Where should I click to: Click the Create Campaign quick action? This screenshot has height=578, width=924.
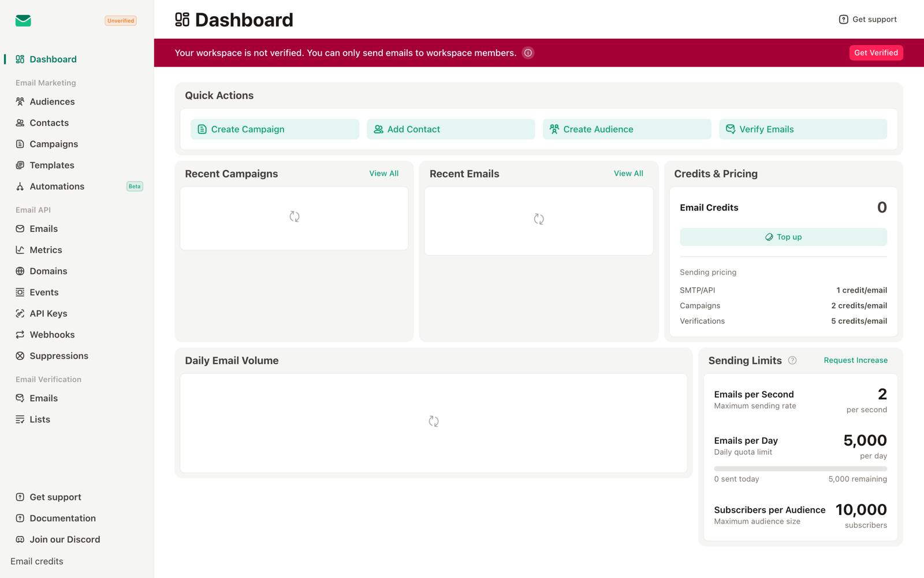[275, 129]
